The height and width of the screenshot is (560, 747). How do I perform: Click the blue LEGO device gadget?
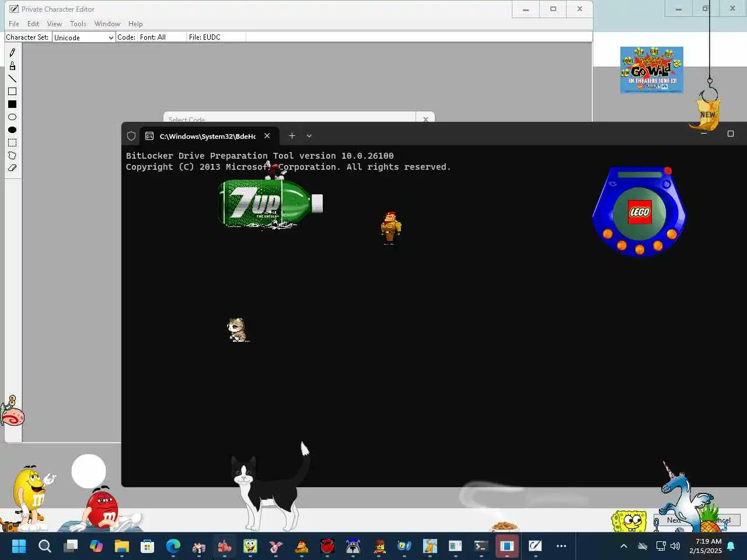(x=640, y=211)
